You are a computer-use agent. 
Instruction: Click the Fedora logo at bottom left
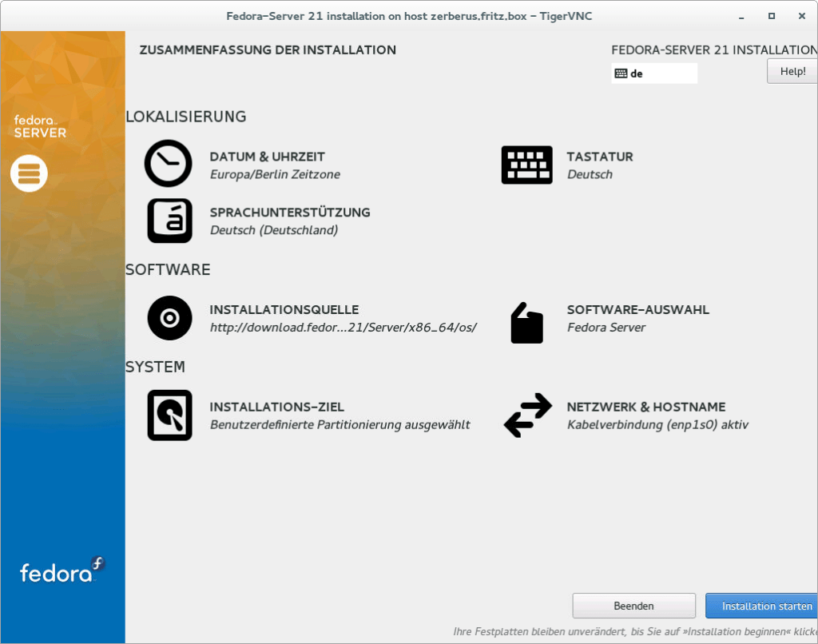pos(62,570)
